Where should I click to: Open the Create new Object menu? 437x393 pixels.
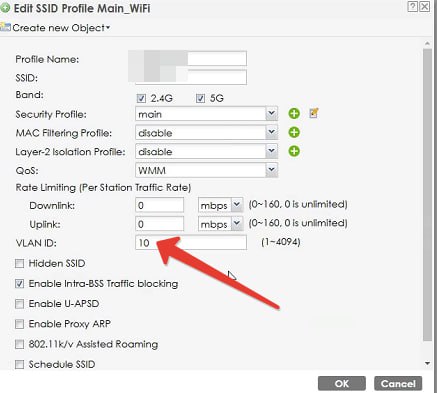coord(61,28)
